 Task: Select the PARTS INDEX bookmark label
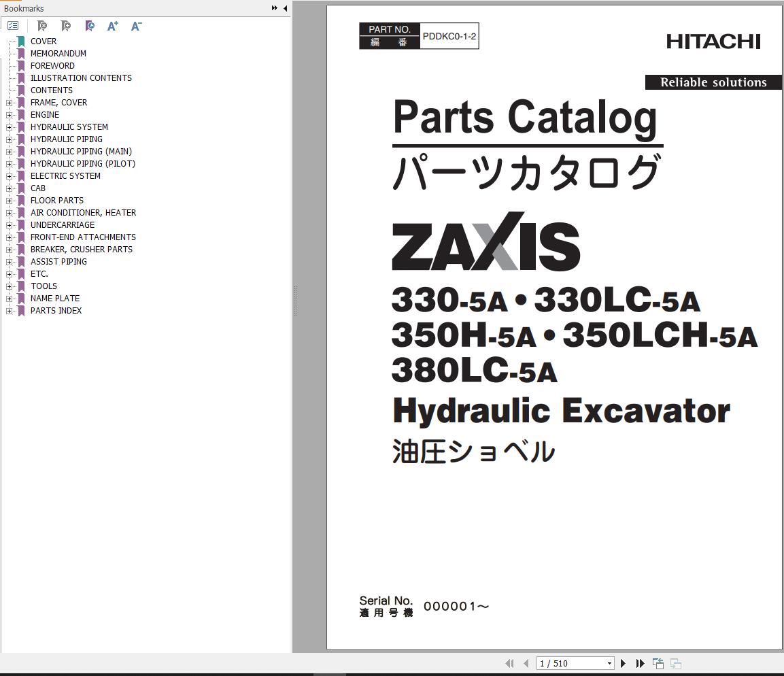pos(56,311)
